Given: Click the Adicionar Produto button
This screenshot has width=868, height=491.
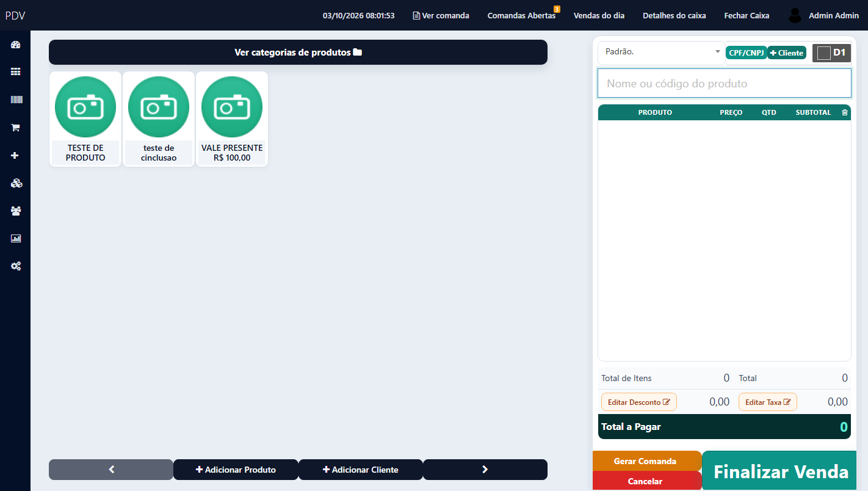Looking at the screenshot, I should (236, 470).
